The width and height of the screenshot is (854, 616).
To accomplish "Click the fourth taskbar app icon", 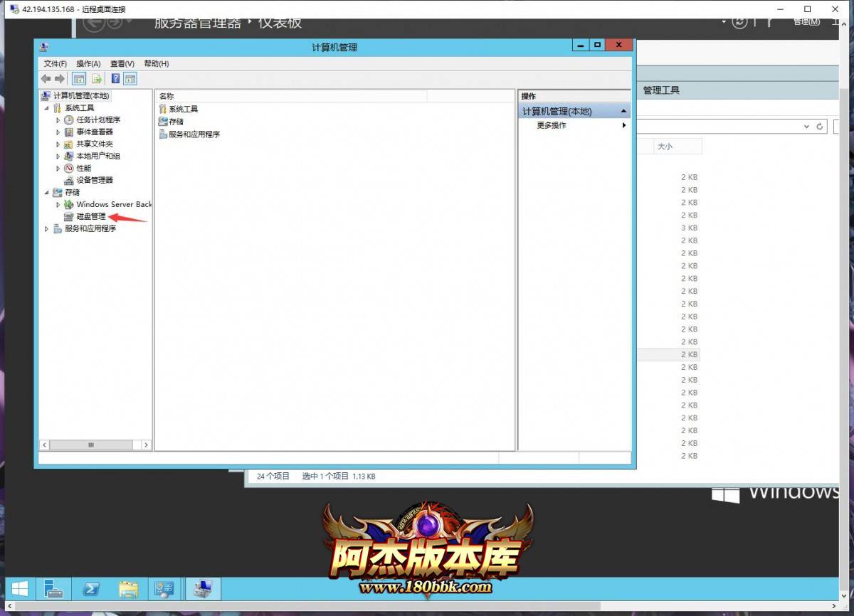I will point(164,588).
